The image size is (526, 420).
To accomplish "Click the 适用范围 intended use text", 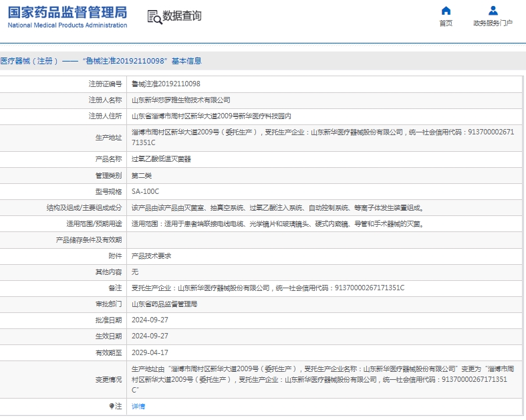I will pos(278,224).
